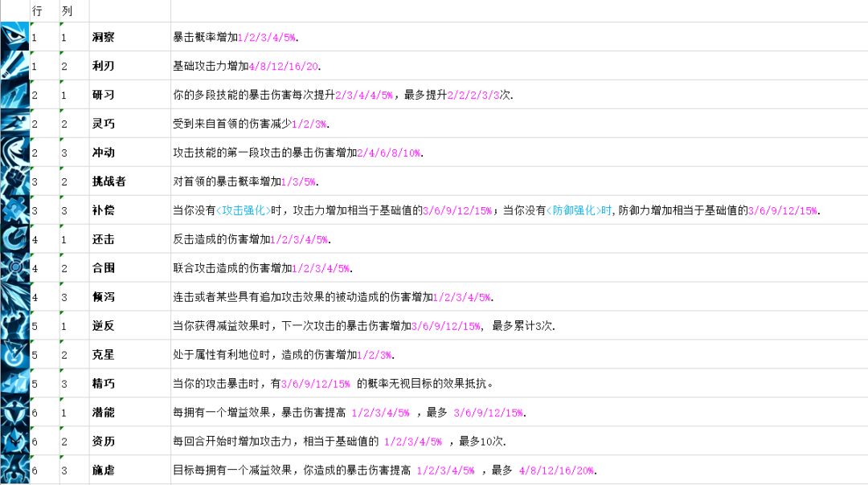The image size is (868, 485).
Task: Click the 冲动 skill icon
Action: pos(14,152)
